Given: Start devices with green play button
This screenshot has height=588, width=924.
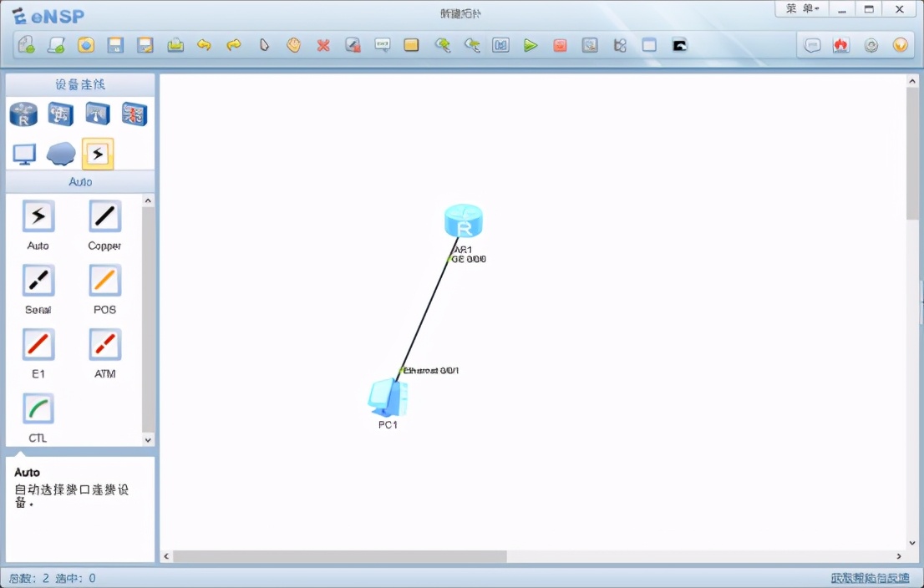Looking at the screenshot, I should click(531, 45).
